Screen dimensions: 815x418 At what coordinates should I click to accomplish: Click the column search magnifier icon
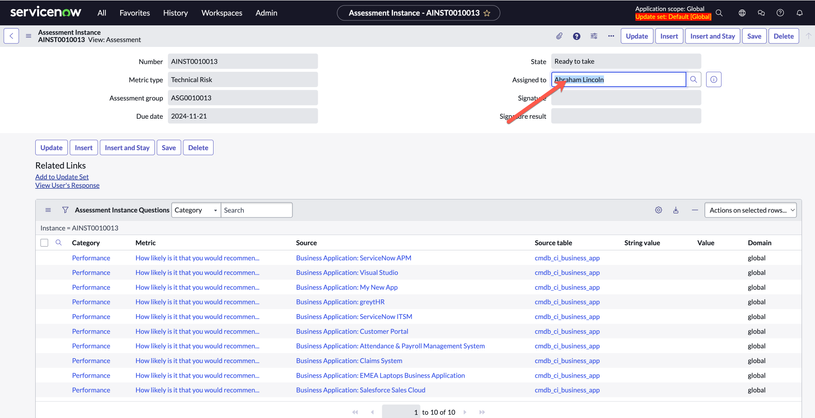coord(59,243)
